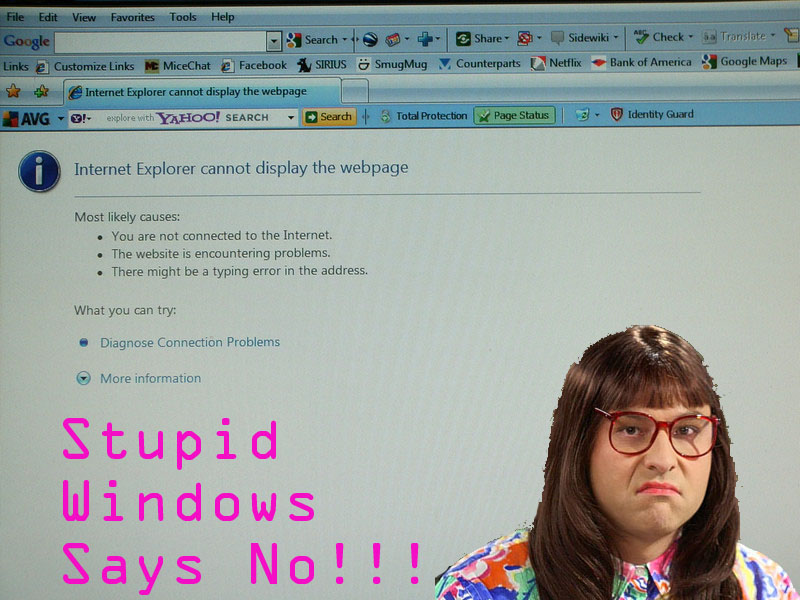Open the Favorites menu

[x=133, y=17]
